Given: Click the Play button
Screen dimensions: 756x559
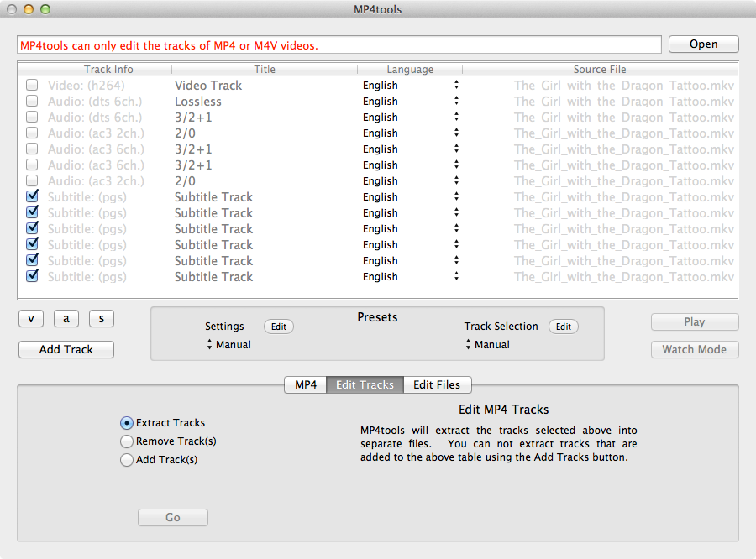Looking at the screenshot, I should pyautogui.click(x=695, y=322).
